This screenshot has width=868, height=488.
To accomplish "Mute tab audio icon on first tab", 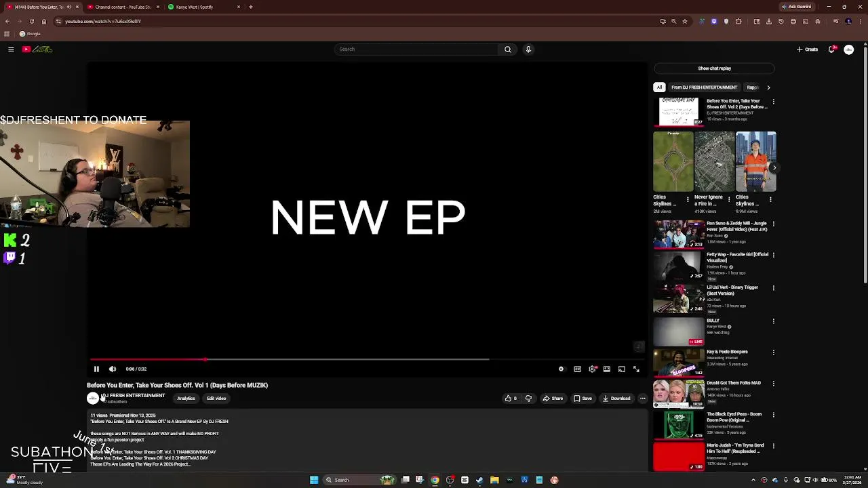I will [68, 7].
